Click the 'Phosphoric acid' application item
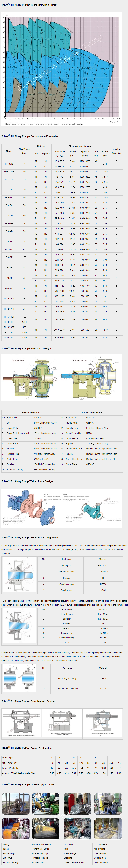 pos(40,858)
